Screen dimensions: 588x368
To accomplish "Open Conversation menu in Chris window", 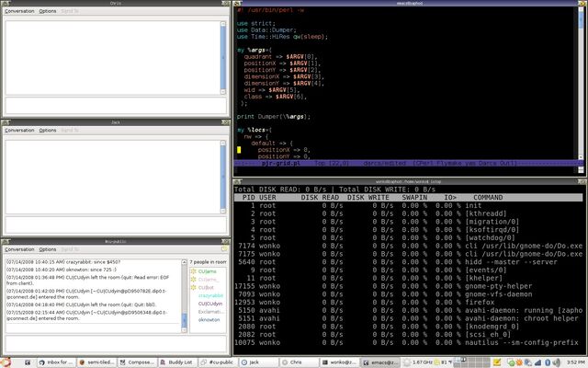I will (19, 11).
